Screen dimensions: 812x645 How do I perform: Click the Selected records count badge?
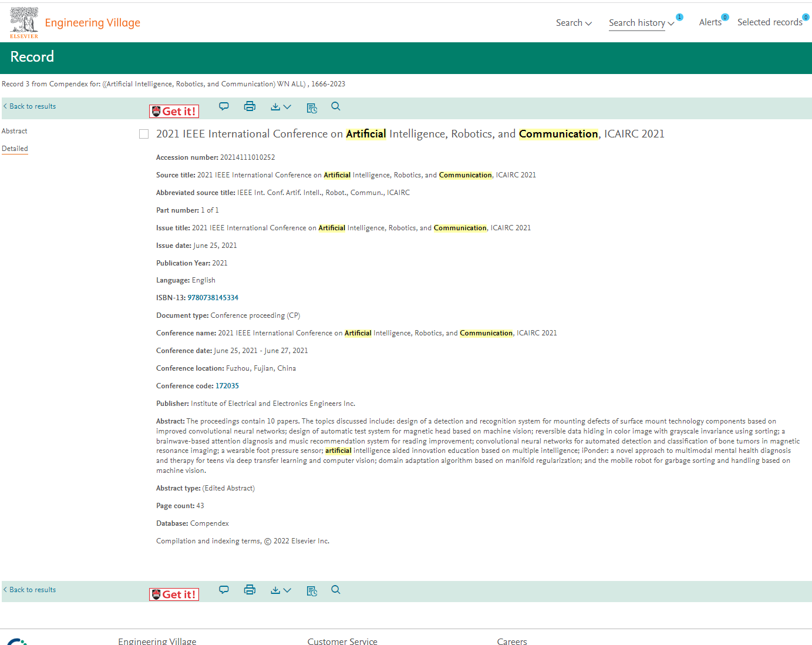coord(806,17)
